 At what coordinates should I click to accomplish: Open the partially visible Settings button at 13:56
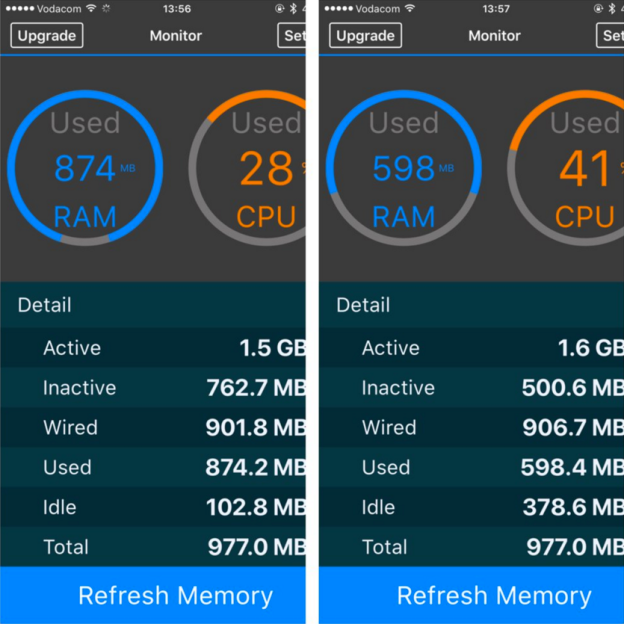click(292, 36)
